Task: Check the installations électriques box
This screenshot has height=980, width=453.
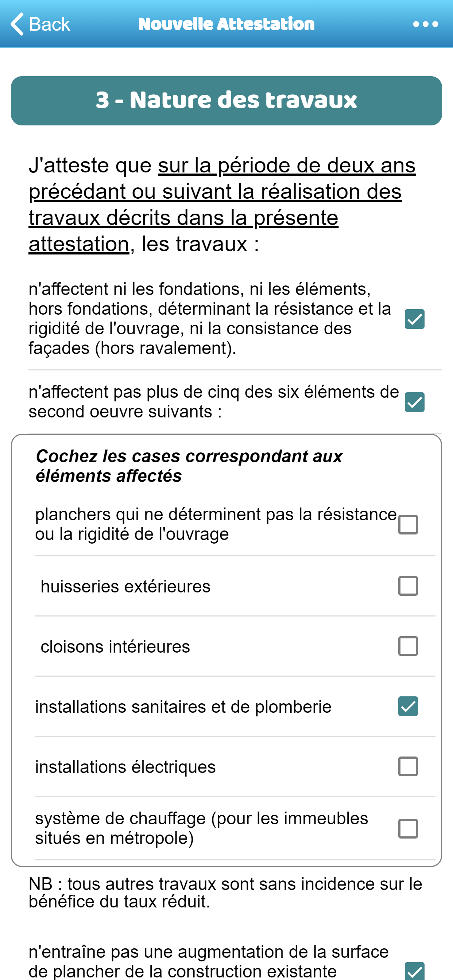Action: pyautogui.click(x=408, y=766)
